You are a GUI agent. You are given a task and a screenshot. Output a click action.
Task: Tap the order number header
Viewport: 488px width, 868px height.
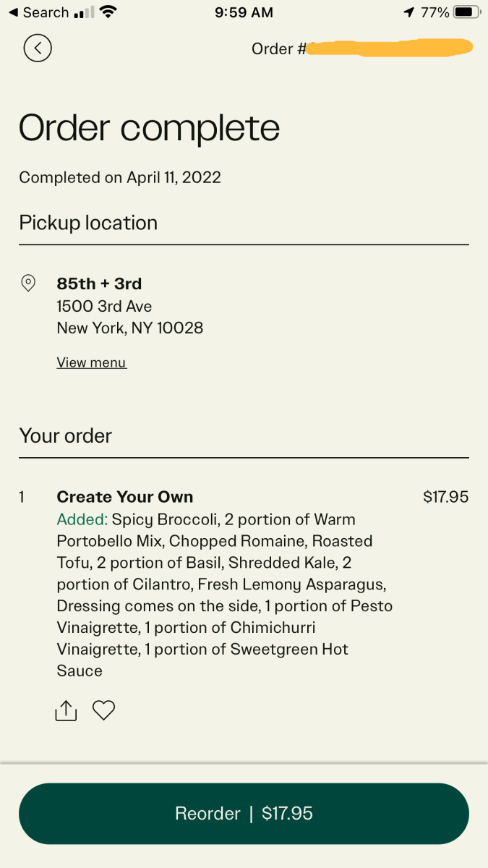(361, 48)
